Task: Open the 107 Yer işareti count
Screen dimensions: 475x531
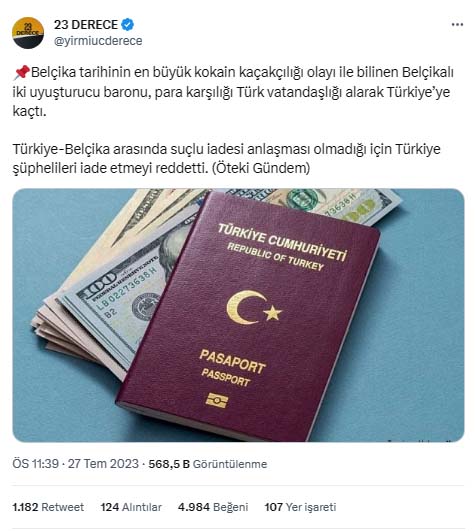Action: pos(300,507)
